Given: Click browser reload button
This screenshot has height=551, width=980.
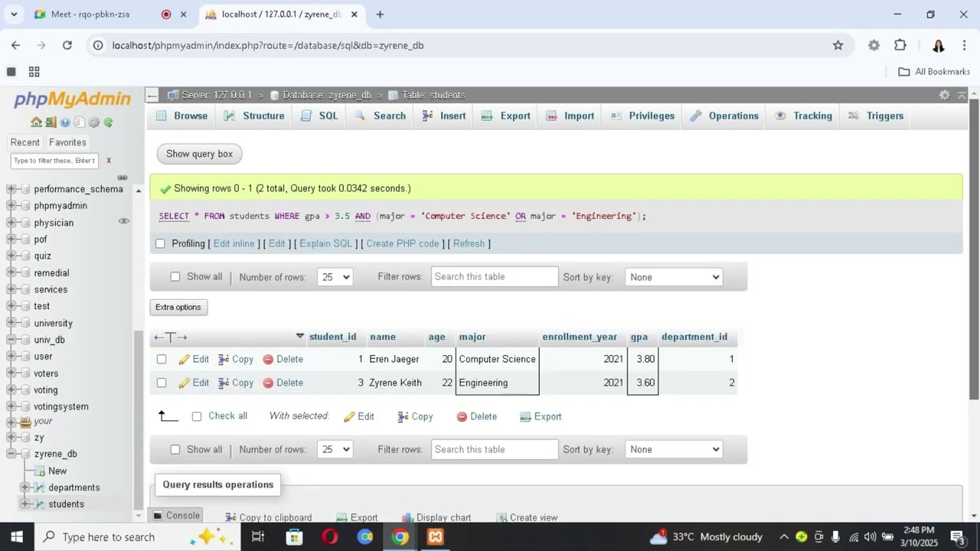Looking at the screenshot, I should pos(67,45).
